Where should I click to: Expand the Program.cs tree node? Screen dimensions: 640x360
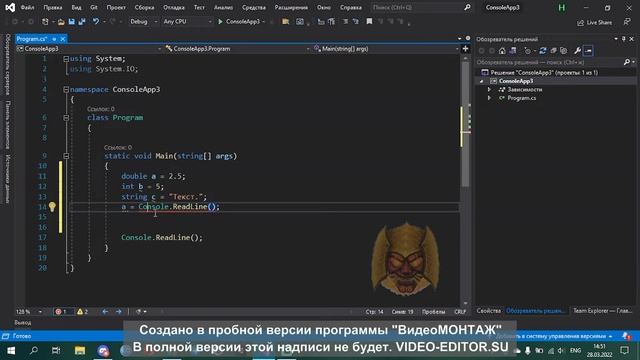489,98
